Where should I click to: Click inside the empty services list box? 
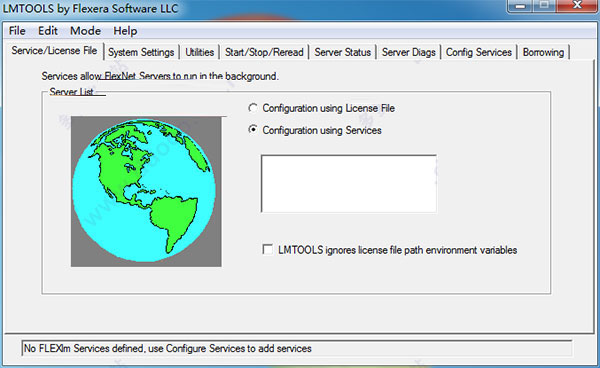pyautogui.click(x=349, y=184)
